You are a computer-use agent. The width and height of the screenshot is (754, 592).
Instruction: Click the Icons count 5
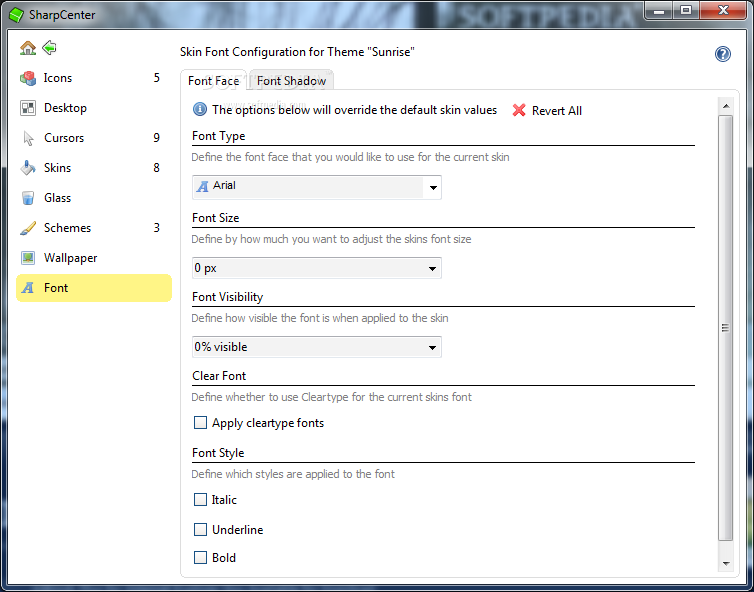click(157, 78)
